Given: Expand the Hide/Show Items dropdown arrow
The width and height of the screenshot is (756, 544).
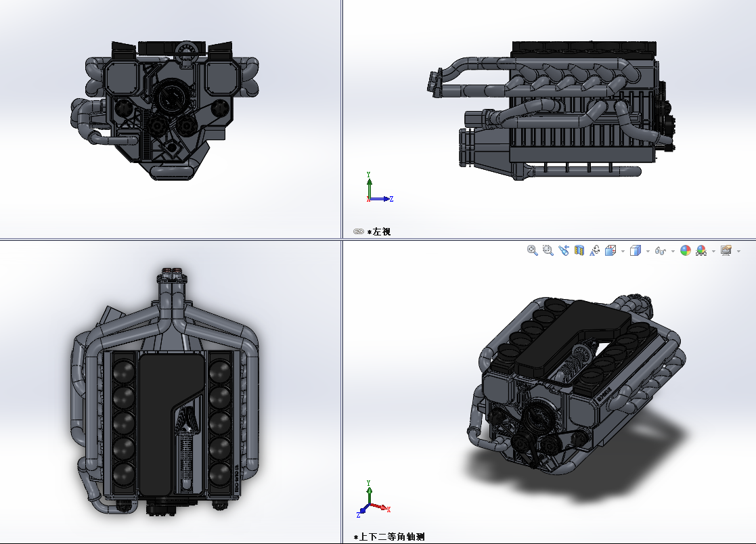Looking at the screenshot, I should 673,251.
